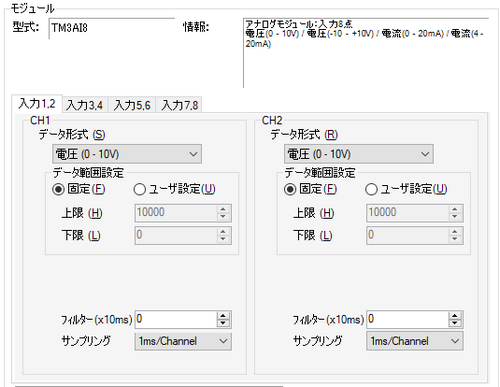Image resolution: width=500 pixels, height=387 pixels.
Task: Click the CH2 データ形式 (R) label
Action: 304,135
